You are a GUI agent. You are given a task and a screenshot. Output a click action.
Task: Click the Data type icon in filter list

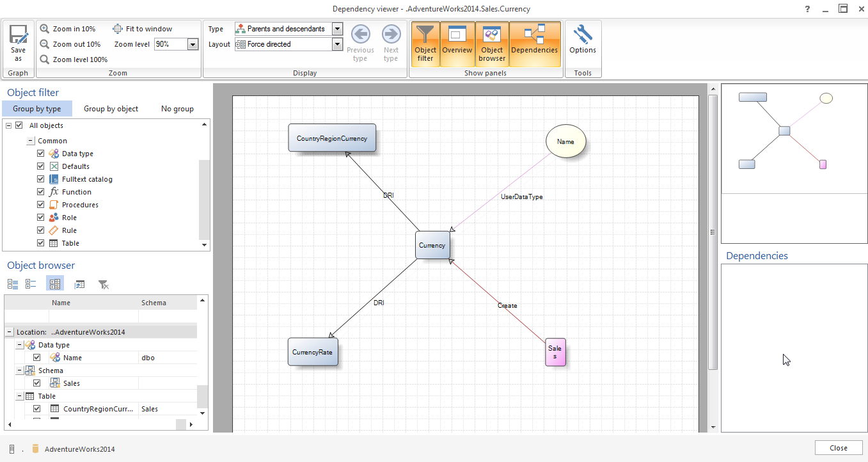pyautogui.click(x=54, y=154)
